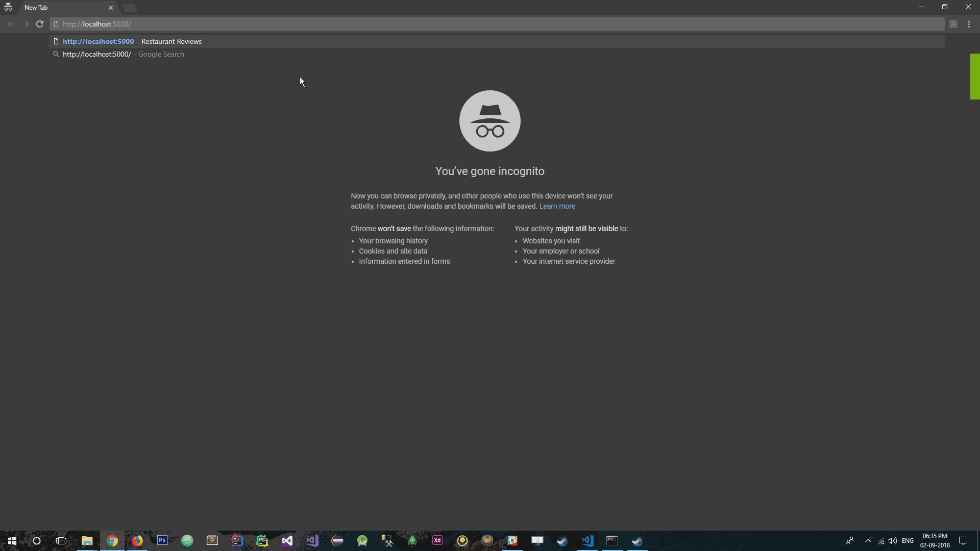Viewport: 980px width, 551px height.
Task: Click the Information entered in forms bullet
Action: coord(404,261)
